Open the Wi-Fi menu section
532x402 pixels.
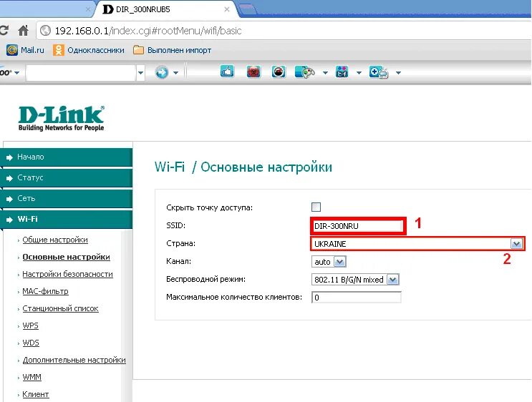click(x=67, y=219)
